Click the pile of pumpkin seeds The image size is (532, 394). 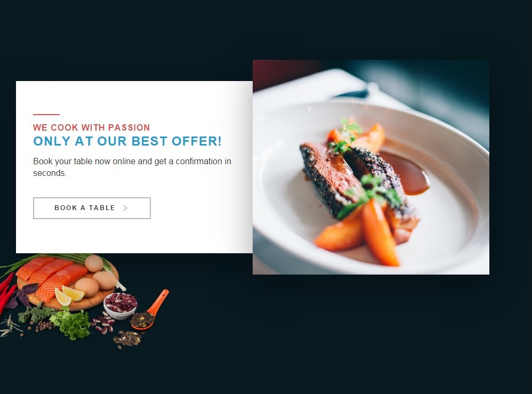pyautogui.click(x=128, y=339)
